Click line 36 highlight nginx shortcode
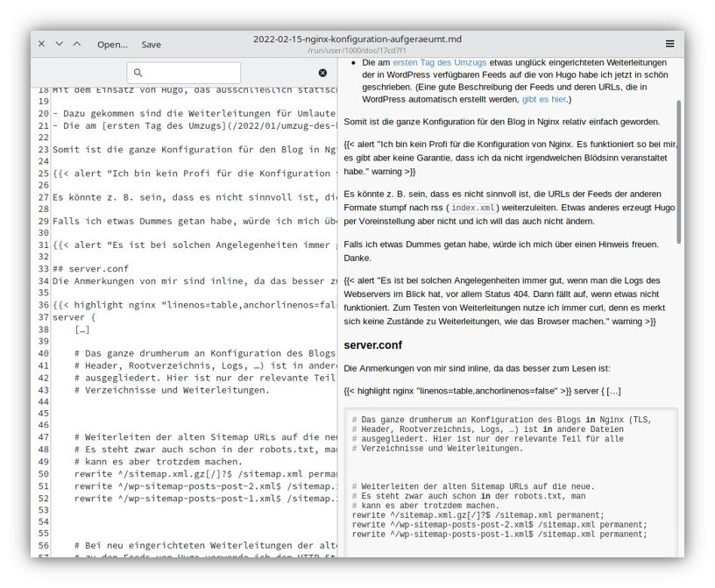715x588 pixels. click(195, 305)
